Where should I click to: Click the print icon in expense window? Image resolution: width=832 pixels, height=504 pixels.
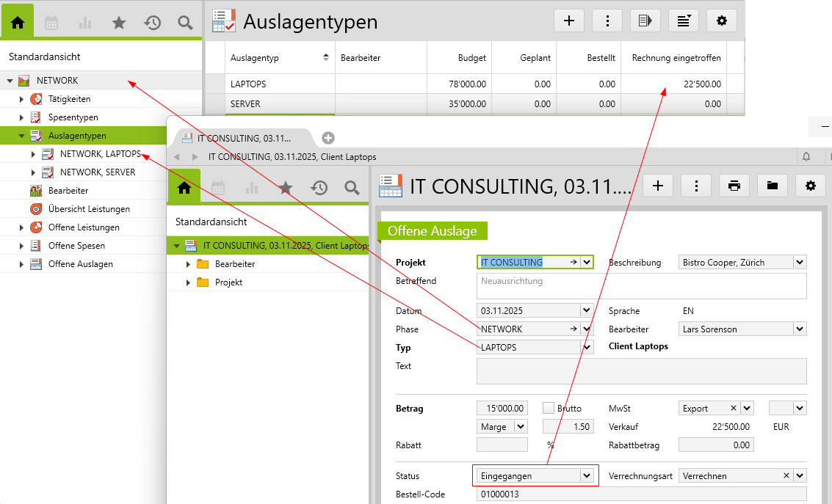tap(734, 186)
